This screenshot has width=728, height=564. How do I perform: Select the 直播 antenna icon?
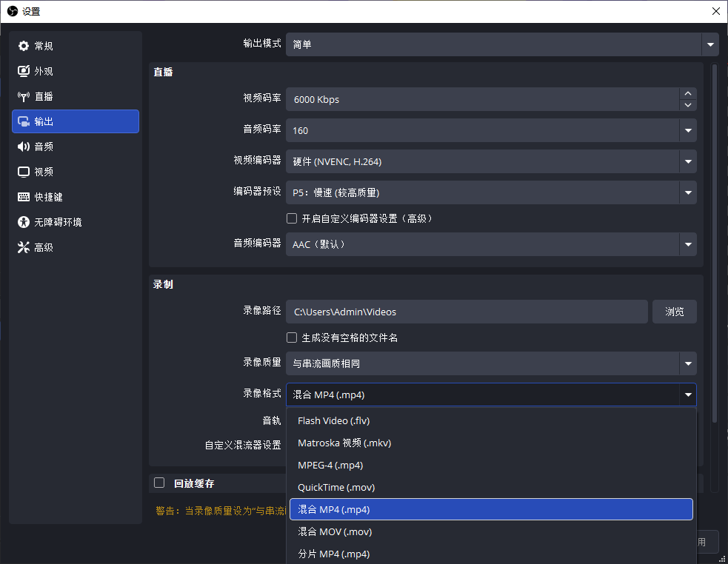click(24, 96)
